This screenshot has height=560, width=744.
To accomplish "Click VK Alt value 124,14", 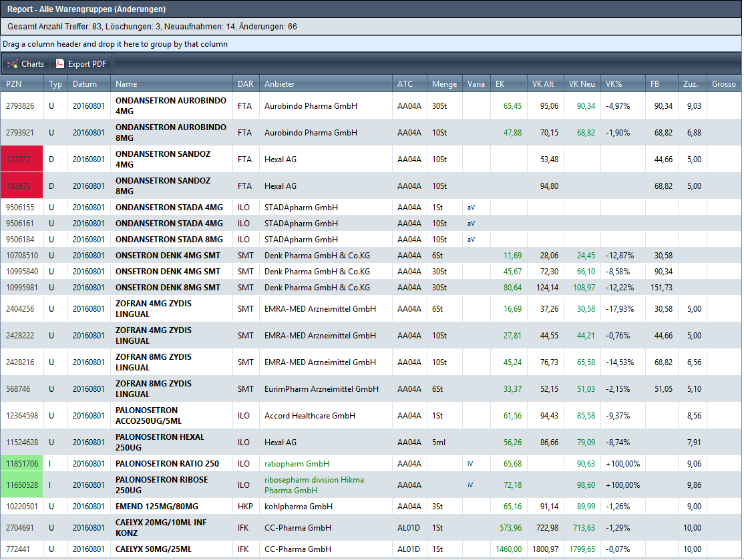I will click(547, 288).
